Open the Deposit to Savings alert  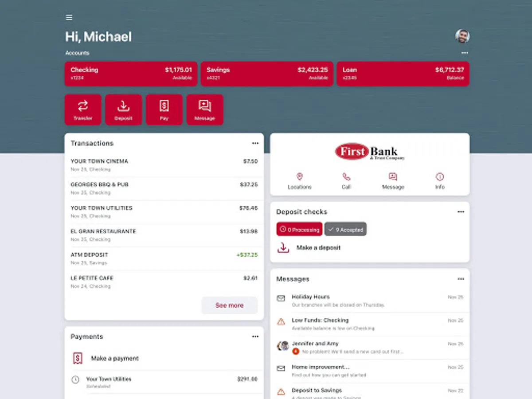(x=370, y=391)
